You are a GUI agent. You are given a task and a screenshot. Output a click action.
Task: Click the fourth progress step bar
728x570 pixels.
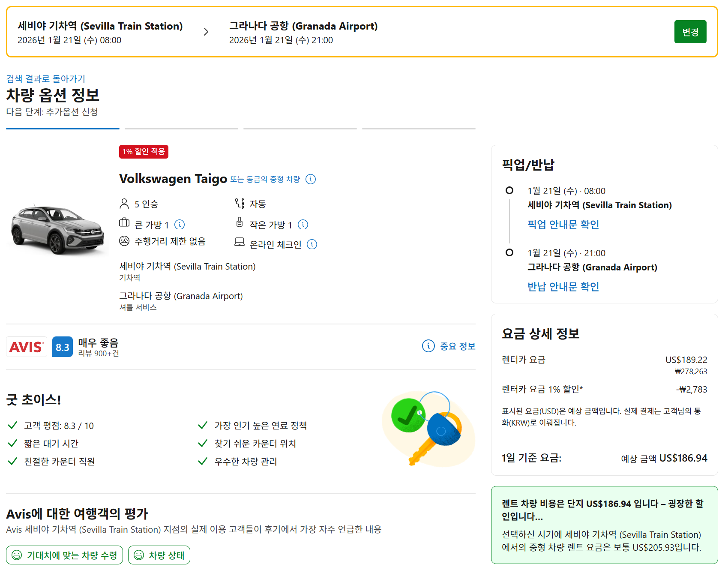click(x=419, y=128)
